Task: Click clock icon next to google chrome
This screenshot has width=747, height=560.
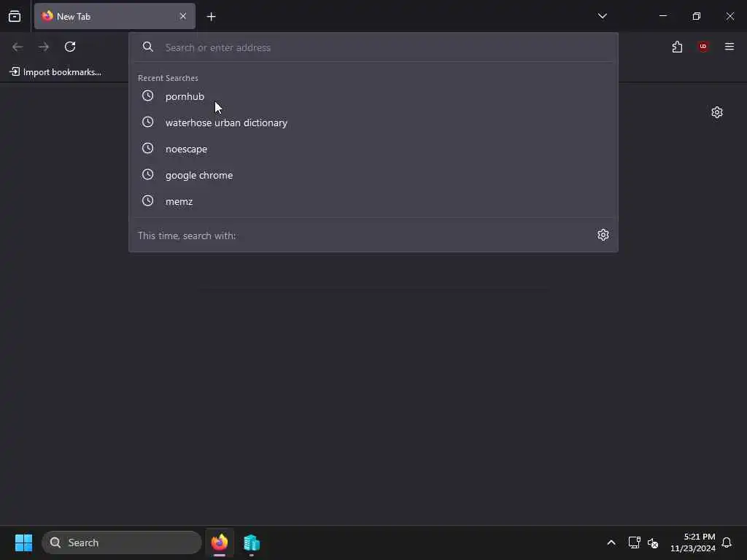Action: point(147,174)
